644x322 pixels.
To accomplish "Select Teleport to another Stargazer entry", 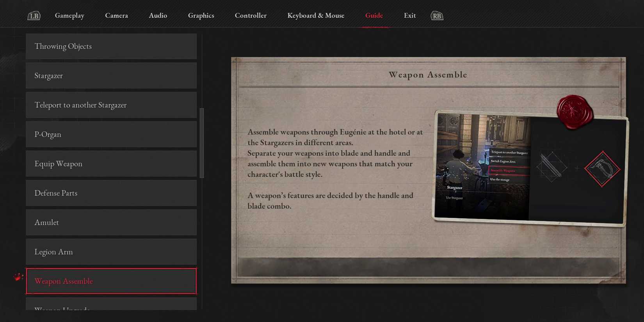I will 111,105.
